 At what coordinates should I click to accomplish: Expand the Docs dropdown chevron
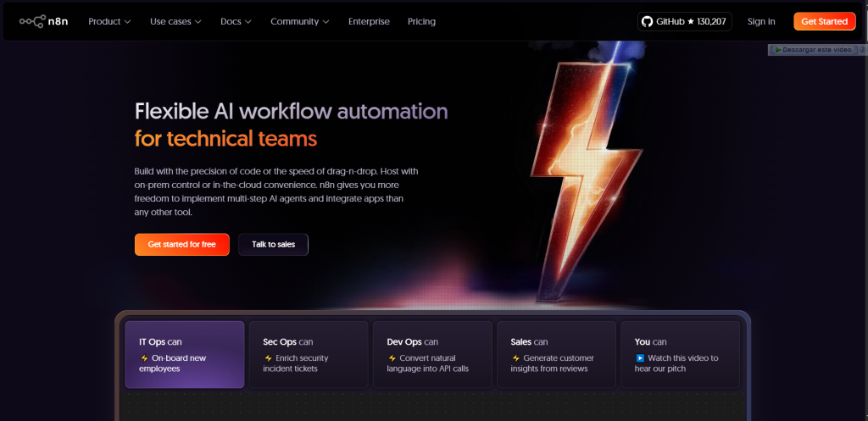coord(248,21)
